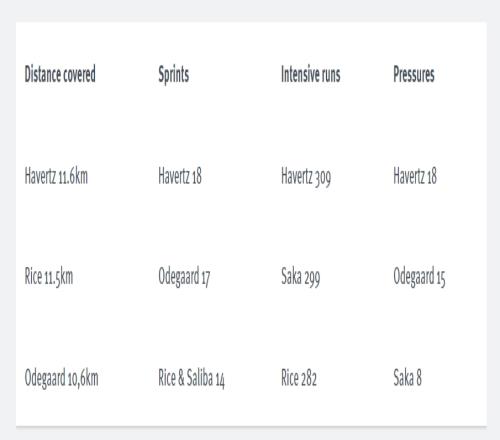The height and width of the screenshot is (440, 500).
Task: Select the Odegaard 15 pressures entry
Action: [x=419, y=277]
